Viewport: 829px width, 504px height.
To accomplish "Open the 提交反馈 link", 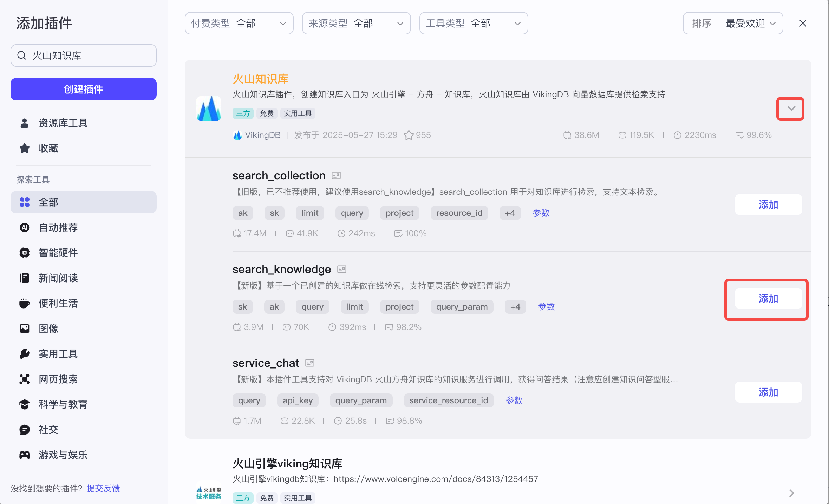I will coord(103,488).
